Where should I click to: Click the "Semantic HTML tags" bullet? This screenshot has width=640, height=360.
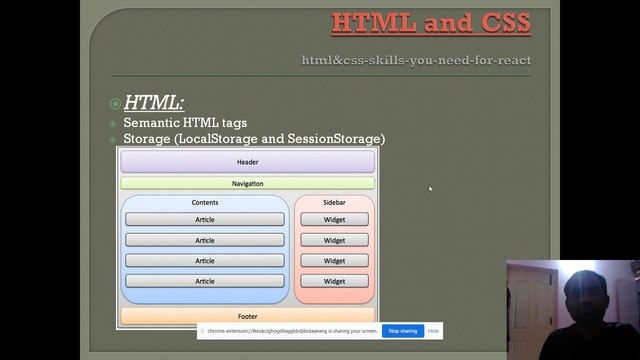(x=185, y=122)
